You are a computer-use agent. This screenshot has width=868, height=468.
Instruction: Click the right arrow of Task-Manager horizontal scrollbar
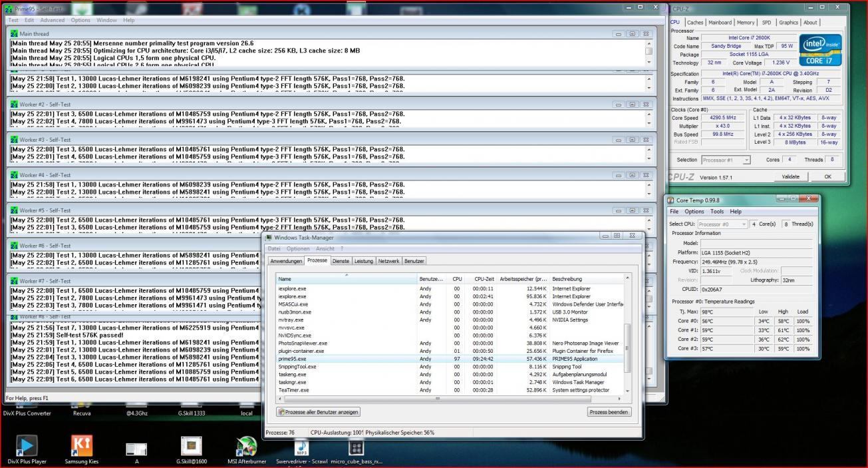pos(620,398)
